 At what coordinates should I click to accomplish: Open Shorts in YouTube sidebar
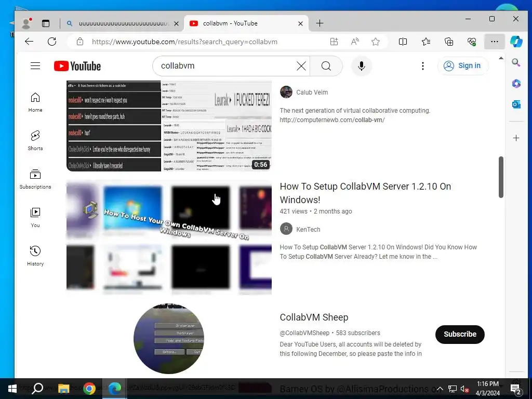tap(35, 140)
